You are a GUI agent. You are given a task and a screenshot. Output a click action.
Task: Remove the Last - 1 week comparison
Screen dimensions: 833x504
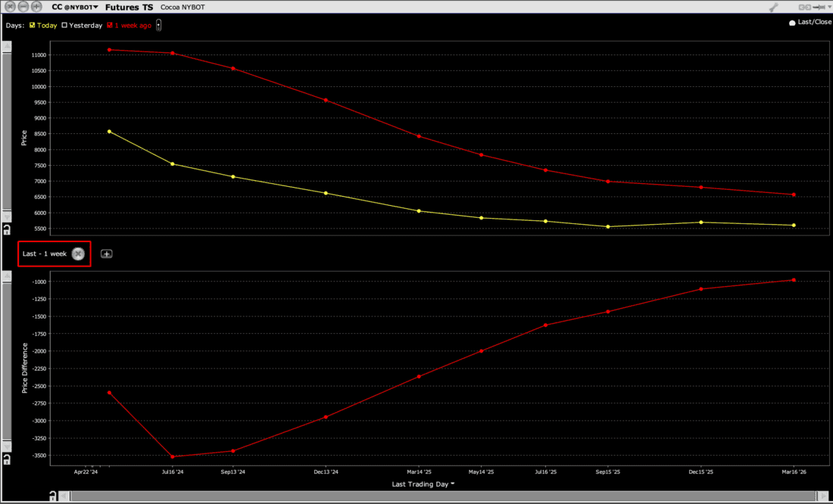click(78, 254)
